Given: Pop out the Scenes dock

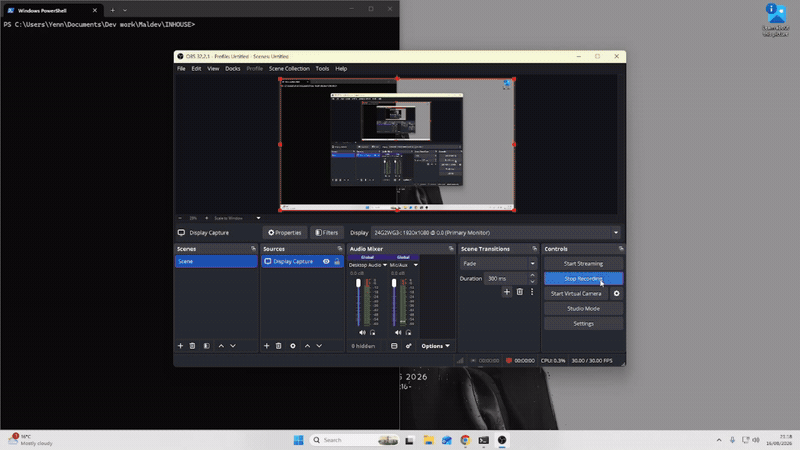Looking at the screenshot, I should [253, 248].
